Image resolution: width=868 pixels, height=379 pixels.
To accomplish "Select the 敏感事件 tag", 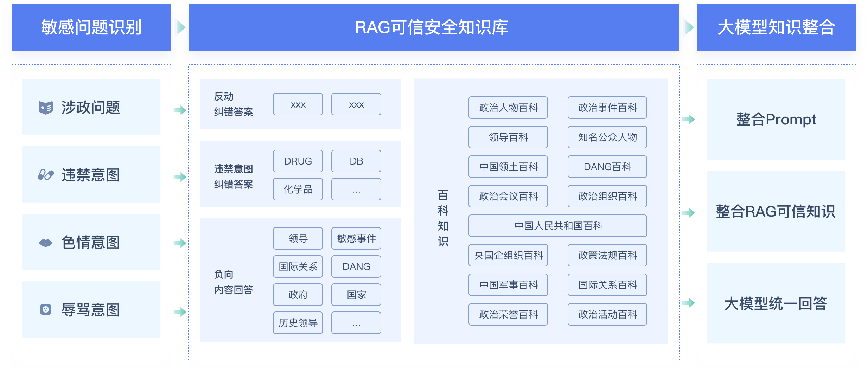I will tap(356, 238).
